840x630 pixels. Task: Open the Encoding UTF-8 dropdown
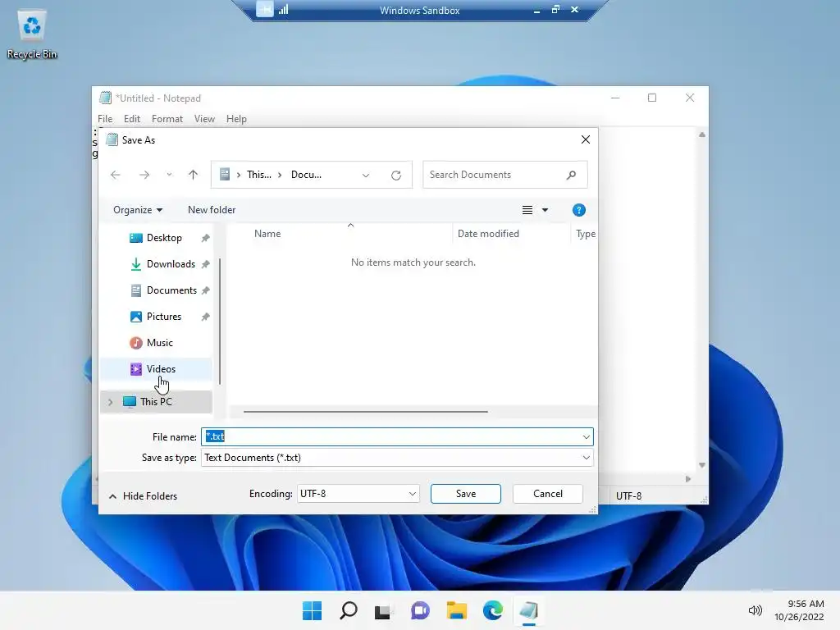[x=358, y=493]
